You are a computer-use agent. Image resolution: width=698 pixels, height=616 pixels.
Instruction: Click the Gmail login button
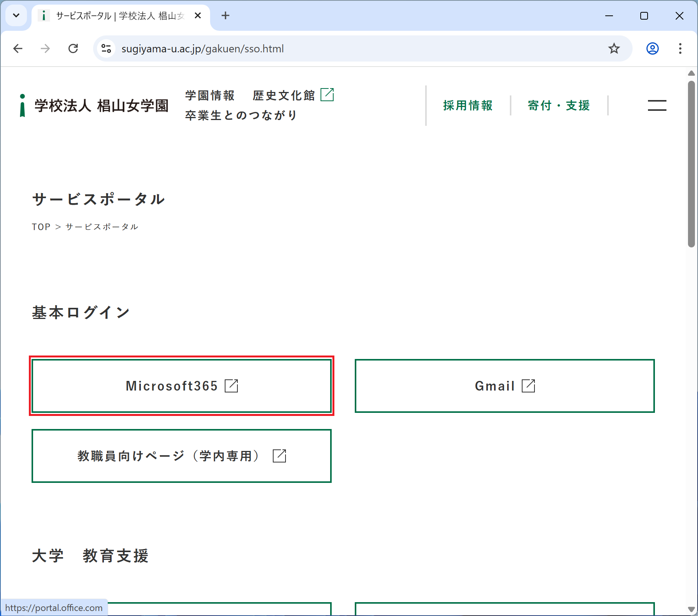pos(504,386)
